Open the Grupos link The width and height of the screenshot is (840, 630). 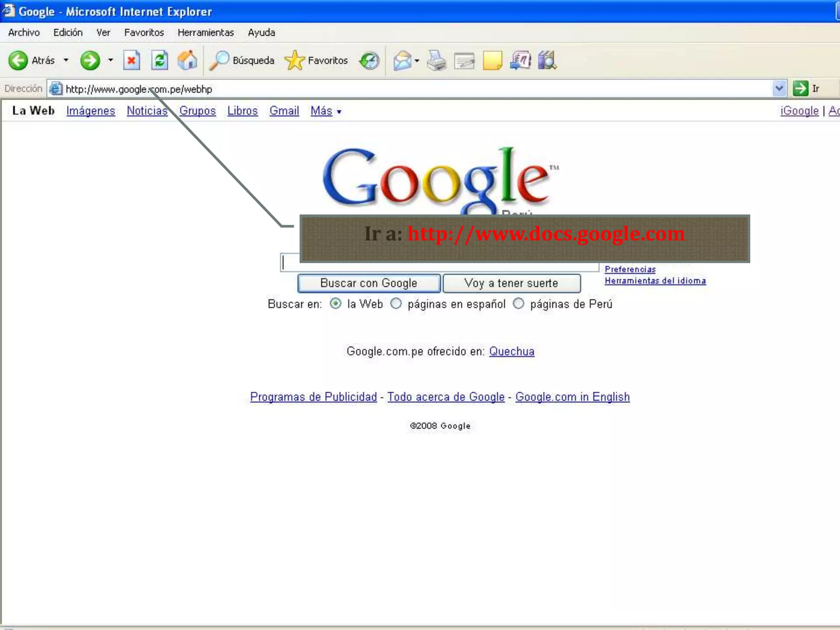(x=198, y=111)
